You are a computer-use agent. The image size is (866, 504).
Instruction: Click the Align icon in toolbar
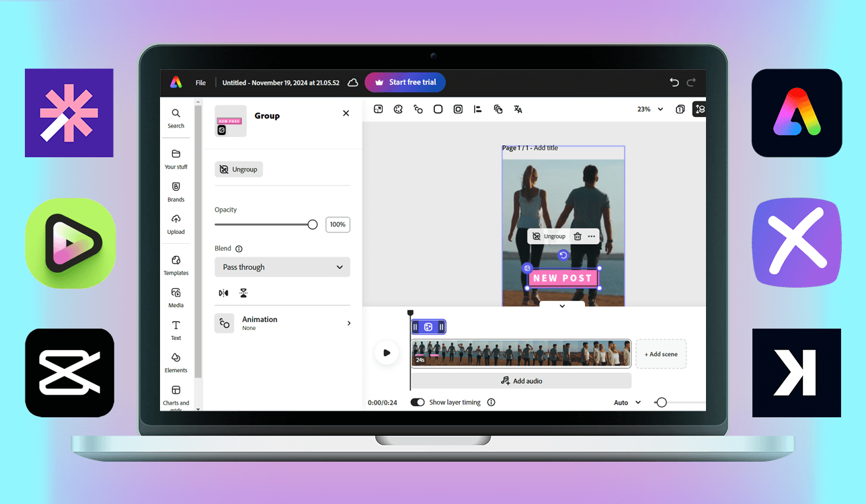[x=478, y=109]
